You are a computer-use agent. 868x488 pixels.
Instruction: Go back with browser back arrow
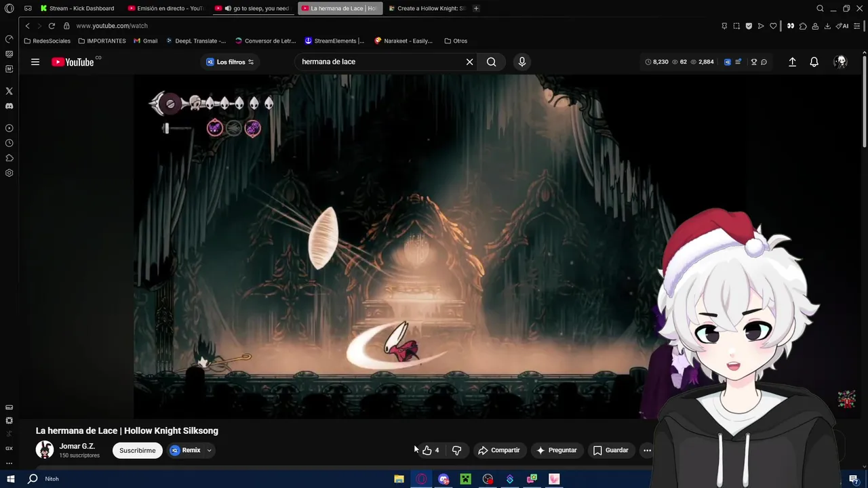(x=27, y=26)
